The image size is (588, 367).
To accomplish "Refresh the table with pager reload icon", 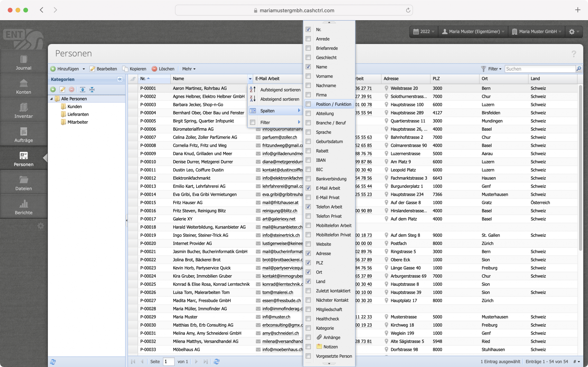I will pos(217,361).
